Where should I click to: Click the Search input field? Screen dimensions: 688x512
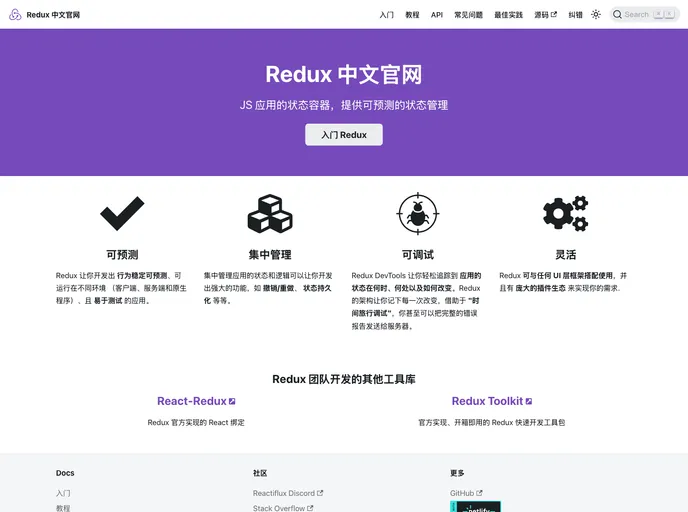coord(645,14)
